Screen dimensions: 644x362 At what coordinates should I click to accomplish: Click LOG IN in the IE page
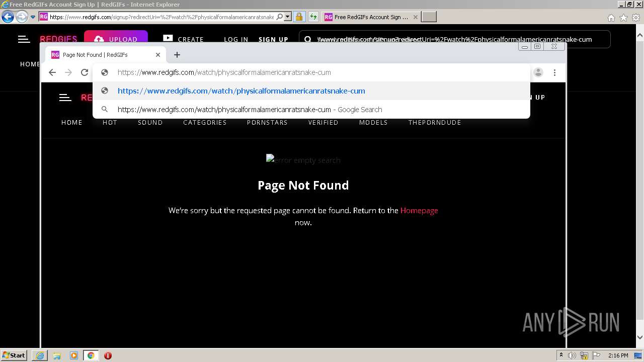(236, 39)
